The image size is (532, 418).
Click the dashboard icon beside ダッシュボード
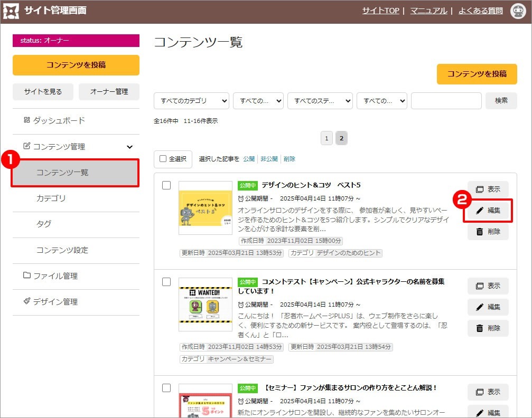(x=27, y=120)
